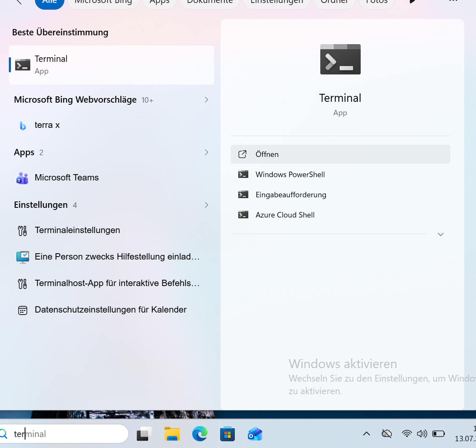Image resolution: width=476 pixels, height=448 pixels.
Task: Select the Alle filter tab
Action: pos(50,3)
